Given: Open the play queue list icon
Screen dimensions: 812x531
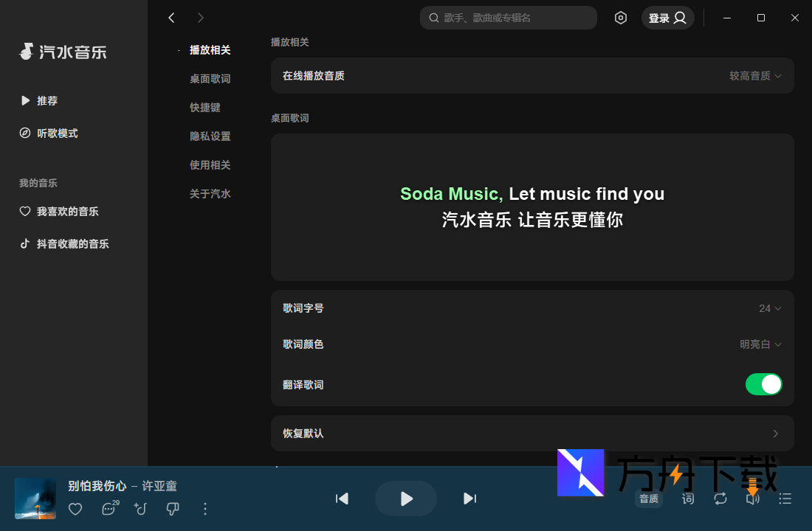Looking at the screenshot, I should click(785, 499).
